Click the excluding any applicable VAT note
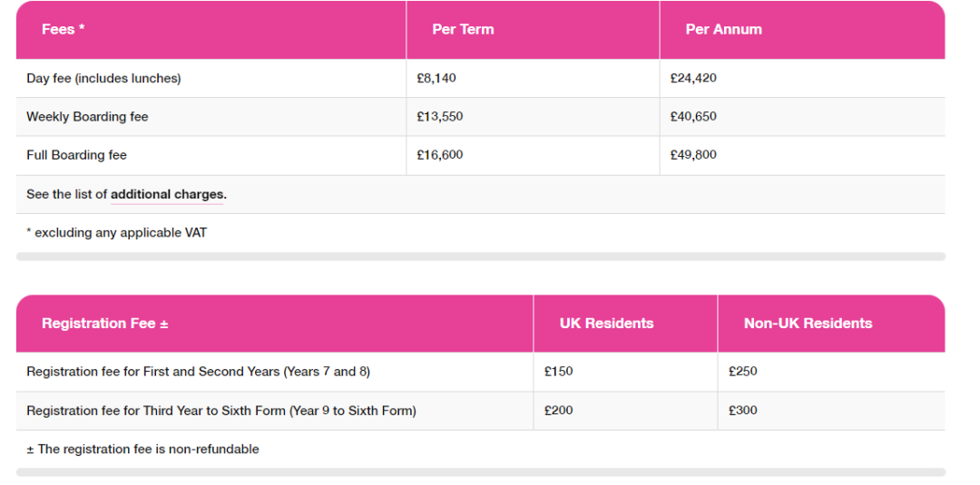The width and height of the screenshot is (980, 485). click(116, 233)
